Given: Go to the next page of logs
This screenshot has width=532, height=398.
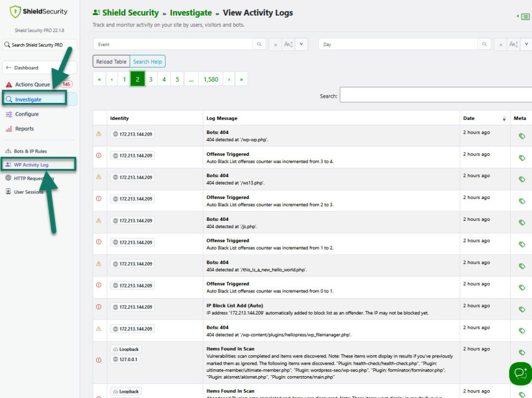Looking at the screenshot, I should click(229, 79).
